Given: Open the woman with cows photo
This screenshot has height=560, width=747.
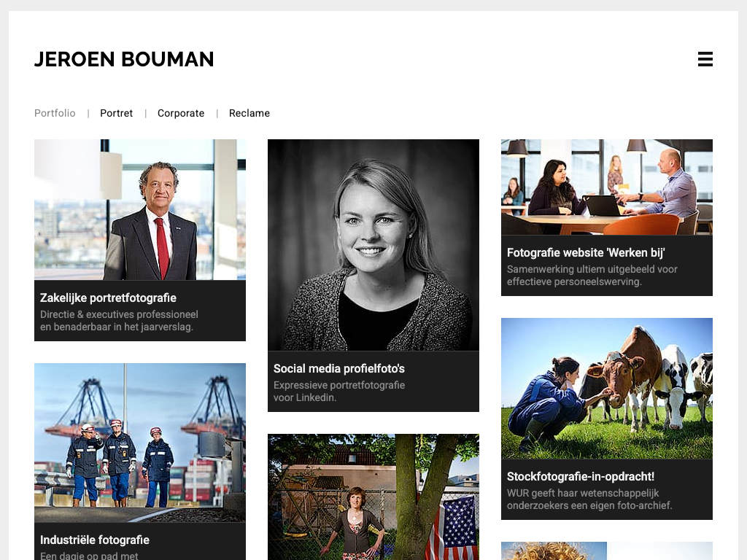Looking at the screenshot, I should [607, 388].
